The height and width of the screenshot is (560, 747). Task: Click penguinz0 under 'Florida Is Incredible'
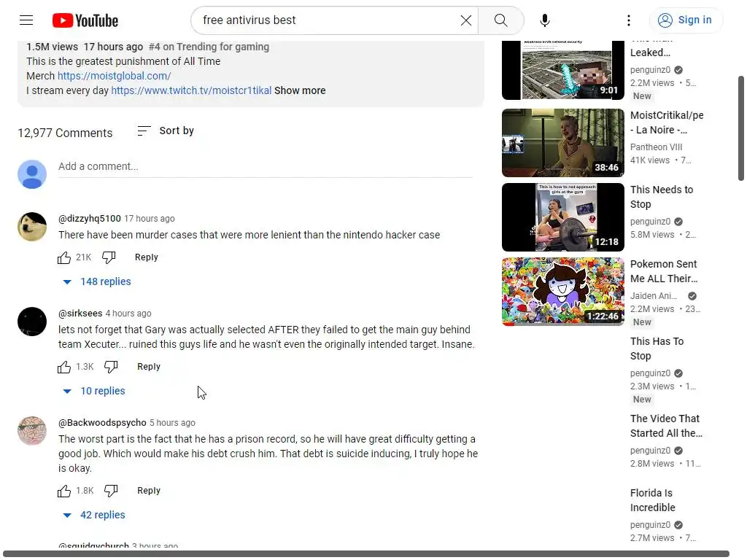point(650,525)
